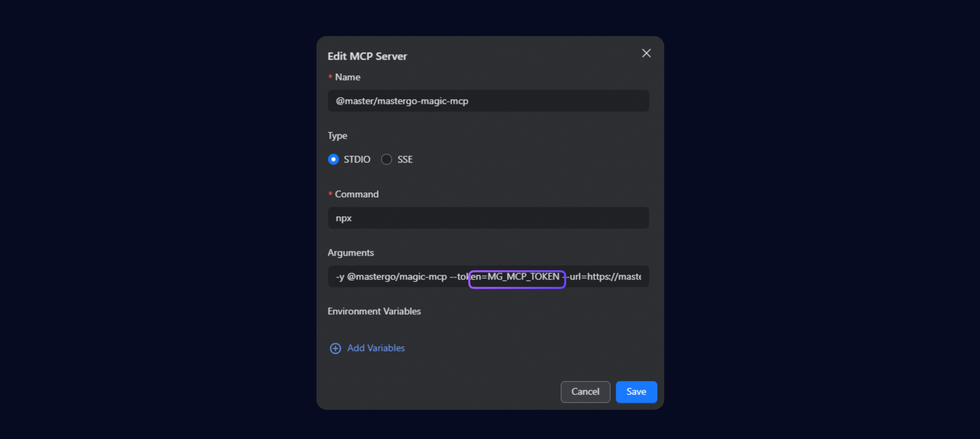Select the STDIO radio button
This screenshot has width=980, height=439.
[333, 159]
